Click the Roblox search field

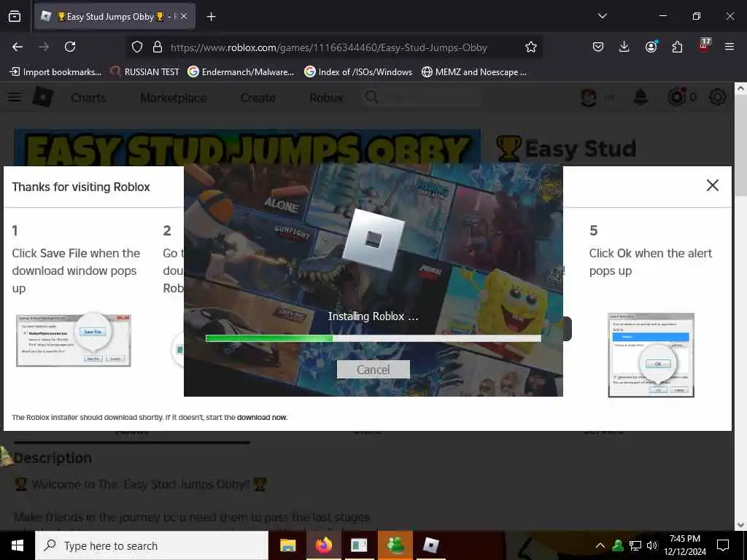pos(422,98)
